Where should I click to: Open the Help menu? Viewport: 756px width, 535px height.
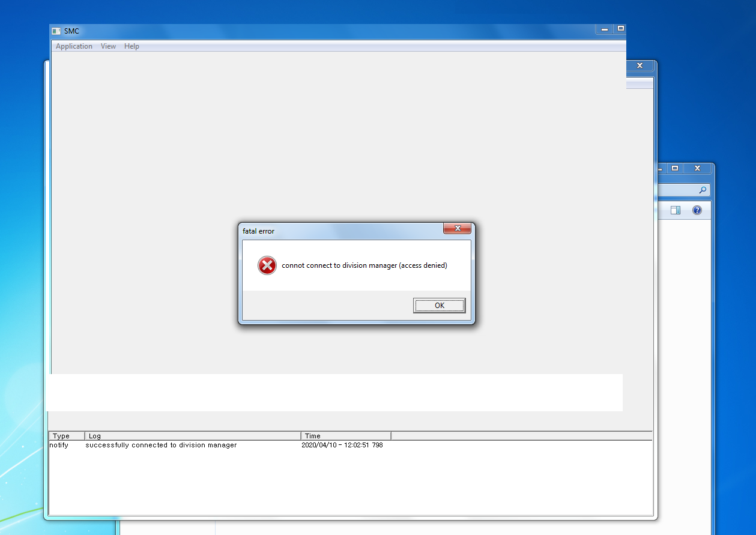click(x=132, y=46)
